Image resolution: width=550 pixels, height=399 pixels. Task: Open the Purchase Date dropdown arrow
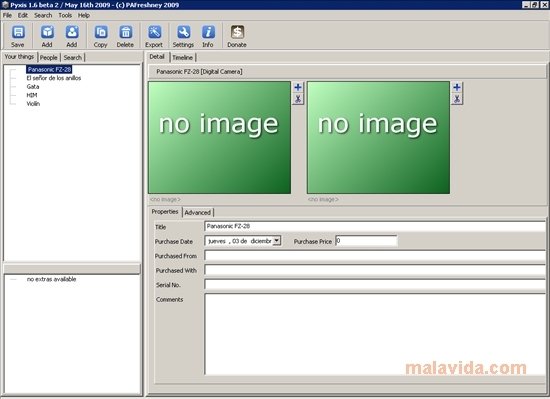point(277,241)
